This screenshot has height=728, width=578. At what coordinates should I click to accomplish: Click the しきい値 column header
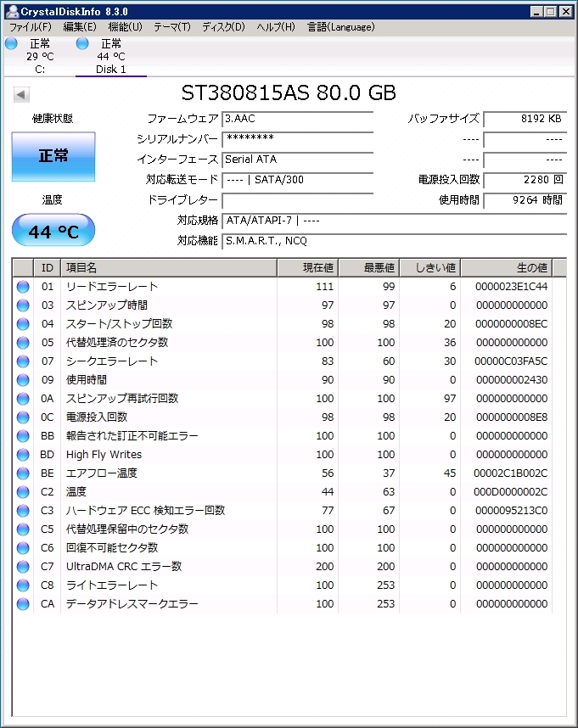(x=430, y=268)
